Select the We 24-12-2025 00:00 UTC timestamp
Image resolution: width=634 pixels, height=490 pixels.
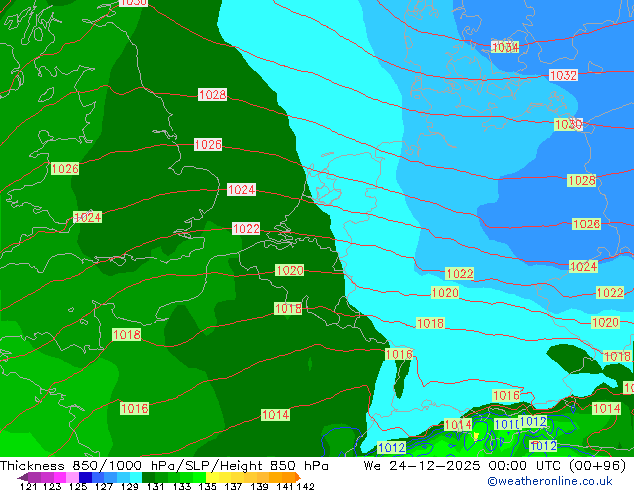click(x=495, y=466)
